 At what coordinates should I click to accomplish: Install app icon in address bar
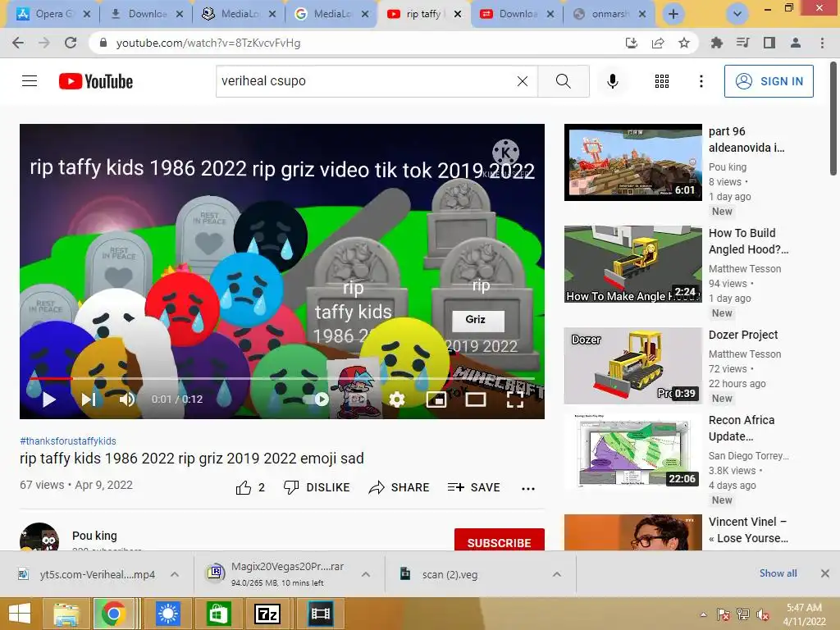click(x=632, y=43)
